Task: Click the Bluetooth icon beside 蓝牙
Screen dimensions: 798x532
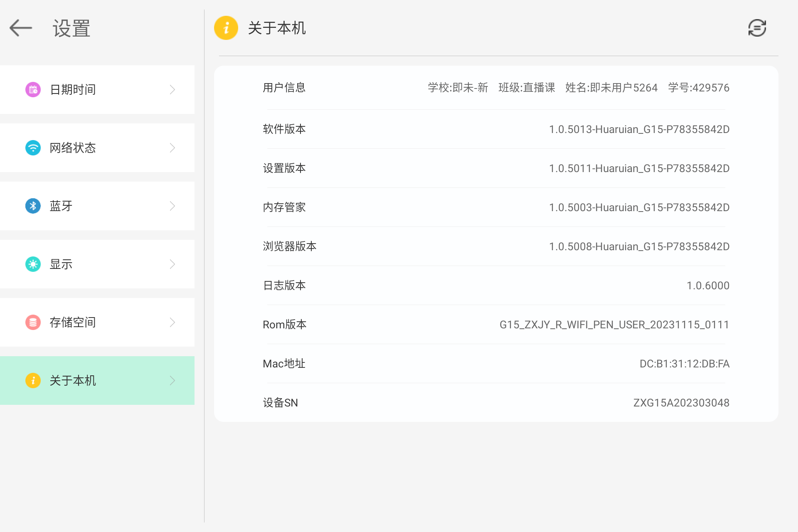Action: [x=33, y=206]
